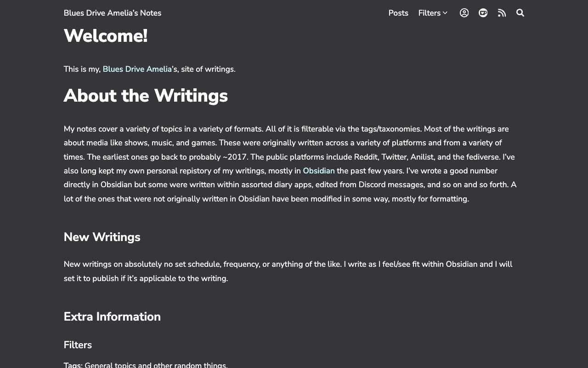This screenshot has height=368, width=588.
Task: Click the paragraph about no set schedule
Action: (x=288, y=271)
